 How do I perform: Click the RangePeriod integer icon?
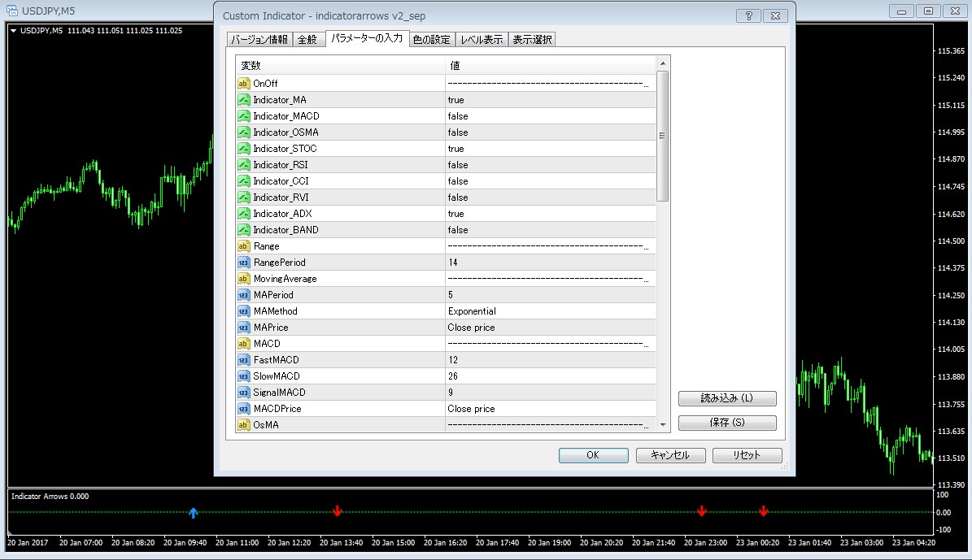tap(244, 262)
